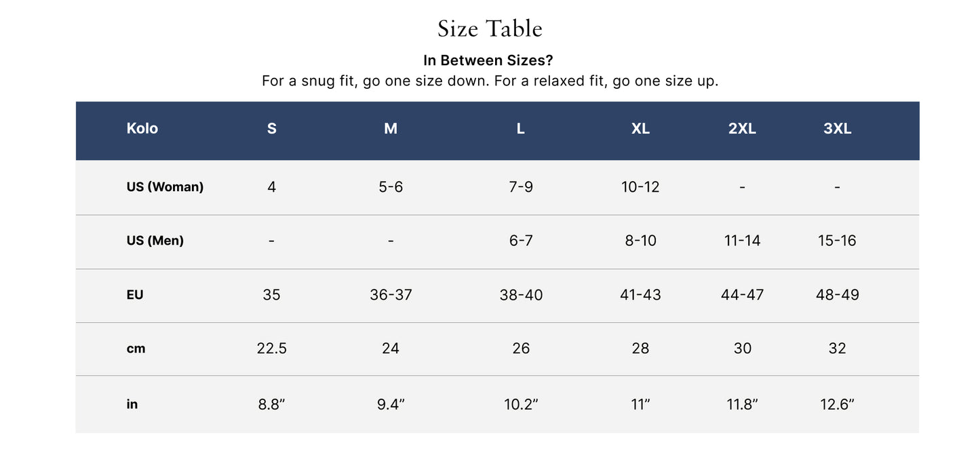Image resolution: width=980 pixels, height=459 pixels.
Task: Click the 22.5 cm cell
Action: (271, 348)
